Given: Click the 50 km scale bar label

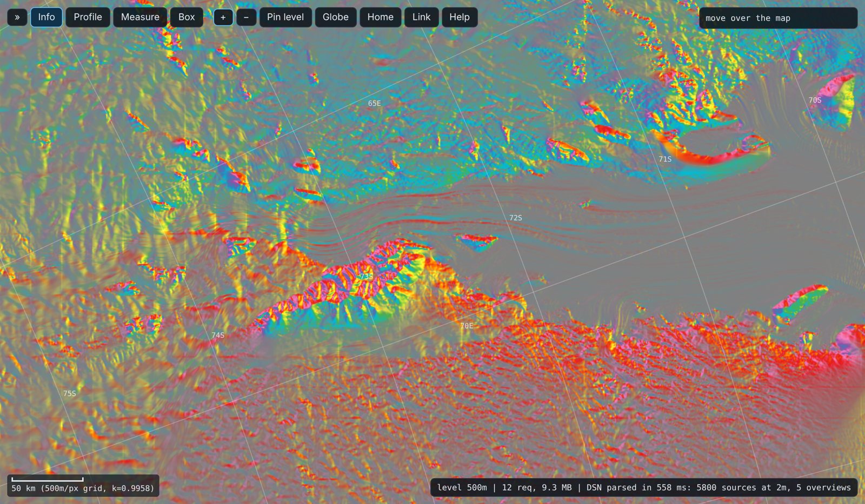Looking at the screenshot, I should (x=83, y=488).
